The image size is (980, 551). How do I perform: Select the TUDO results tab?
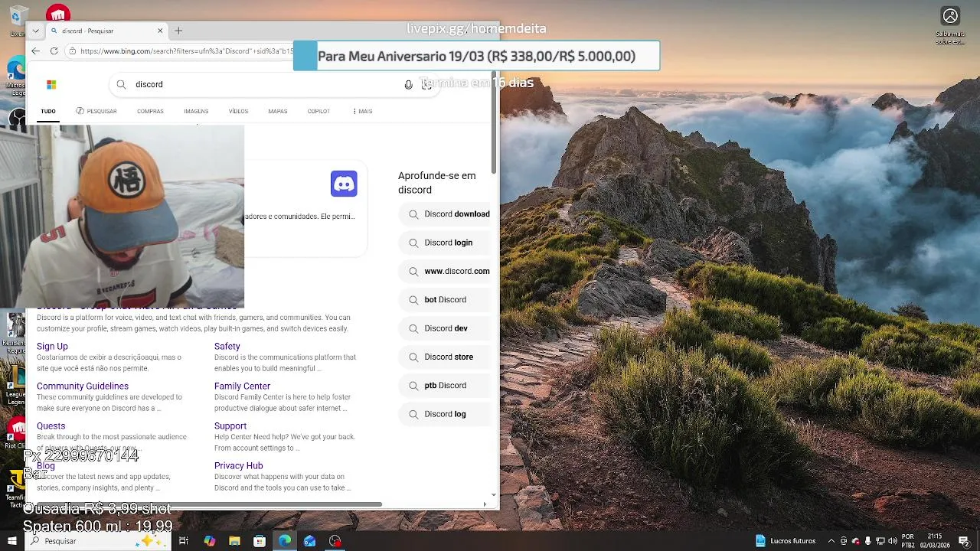48,112
